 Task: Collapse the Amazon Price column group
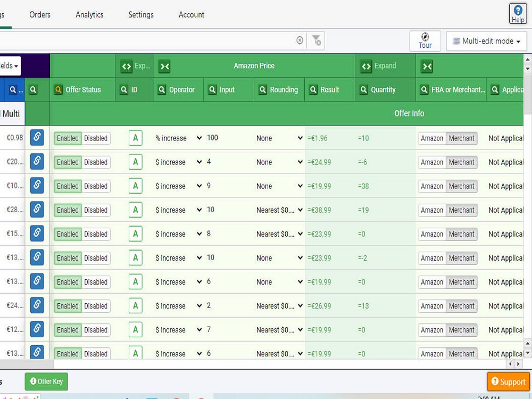click(x=164, y=66)
